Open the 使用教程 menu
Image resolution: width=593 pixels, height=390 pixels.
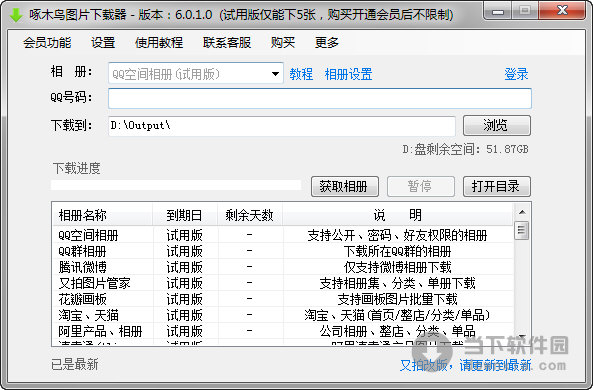pos(159,42)
